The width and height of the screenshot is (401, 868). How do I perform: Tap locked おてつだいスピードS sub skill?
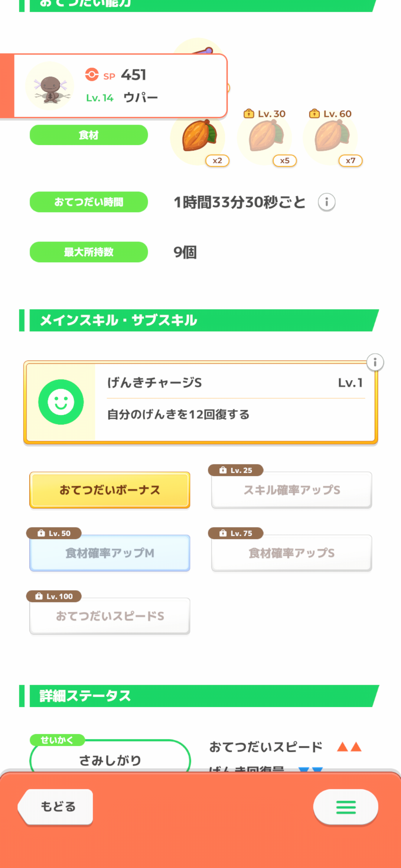pyautogui.click(x=110, y=616)
